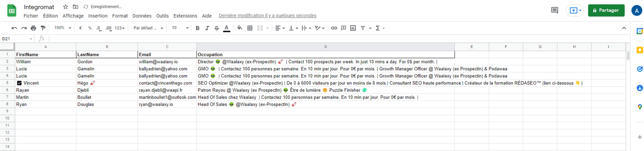Screen dimensions: 644x151
Task: Select the Paint format tool
Action: [43, 28]
